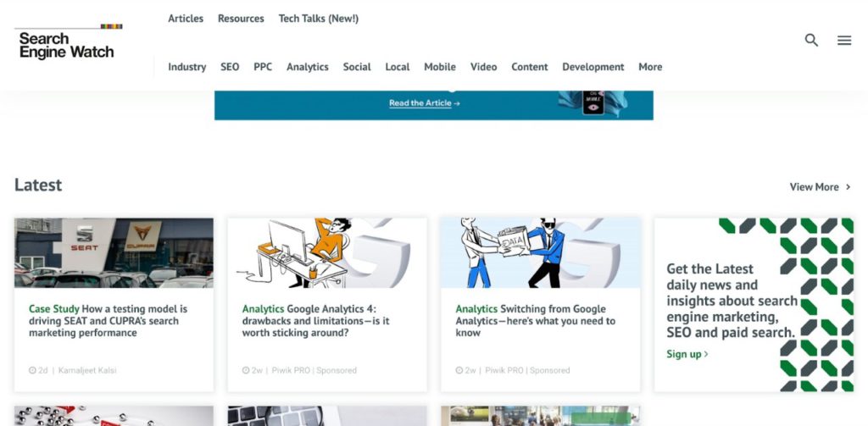This screenshot has height=426, width=868.
Task: Click the Search Engine Watch logo
Action: coord(67,44)
